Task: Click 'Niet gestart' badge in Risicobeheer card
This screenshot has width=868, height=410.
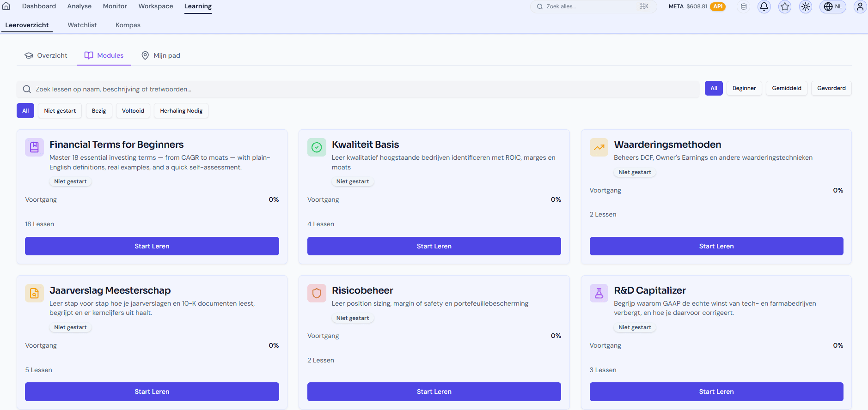Action: [x=353, y=318]
